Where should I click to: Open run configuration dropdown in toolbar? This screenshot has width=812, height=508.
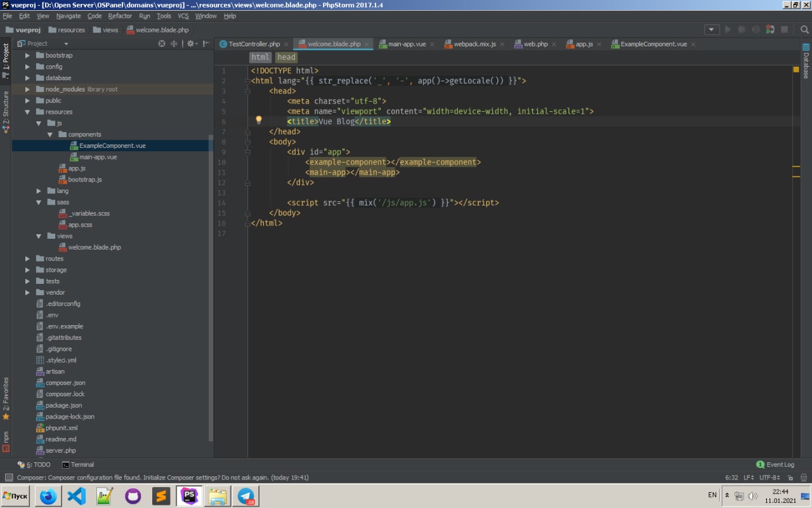point(712,29)
